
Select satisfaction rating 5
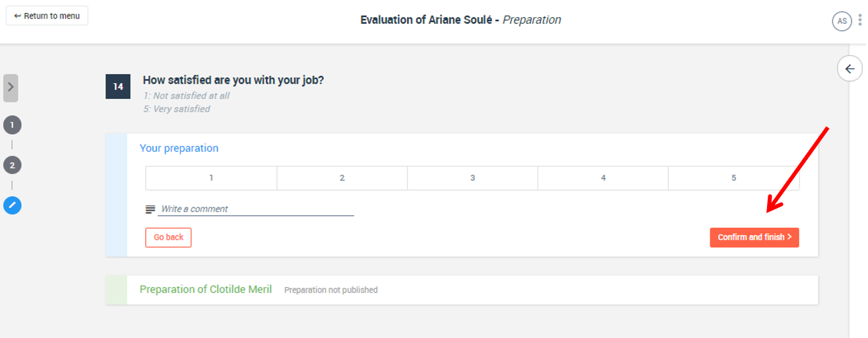(733, 178)
